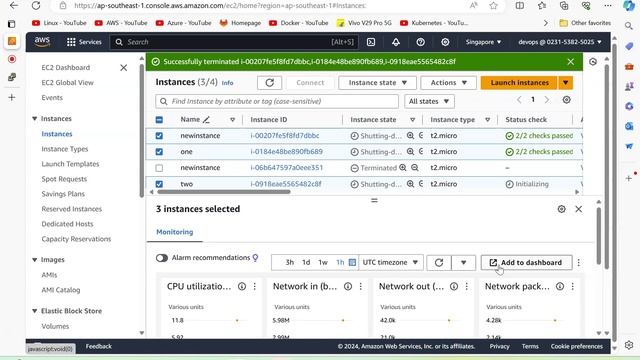Open Network packets info icon
The image size is (640, 360).
coord(560,287)
